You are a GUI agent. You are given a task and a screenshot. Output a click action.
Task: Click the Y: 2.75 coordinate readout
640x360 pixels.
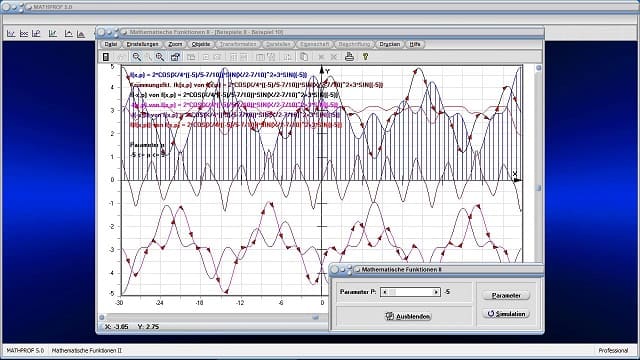pos(149,327)
